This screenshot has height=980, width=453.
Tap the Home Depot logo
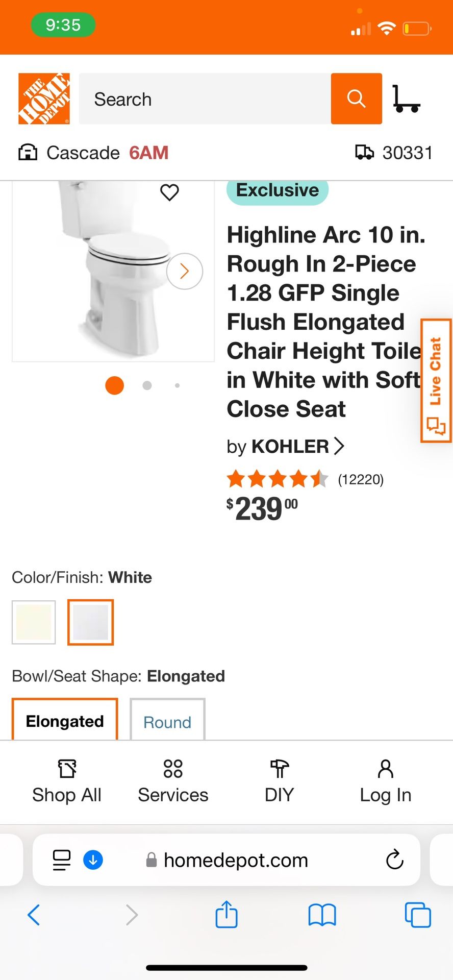(44, 99)
